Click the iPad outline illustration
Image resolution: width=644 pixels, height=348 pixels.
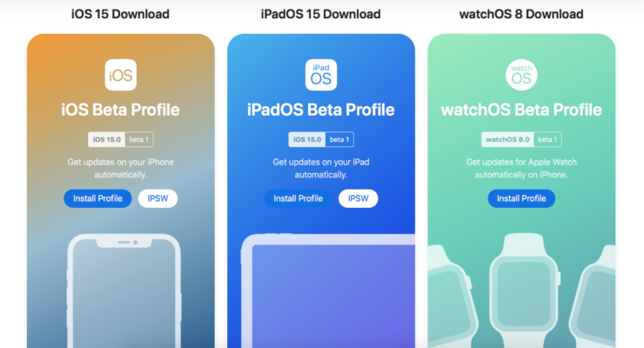tap(328, 291)
